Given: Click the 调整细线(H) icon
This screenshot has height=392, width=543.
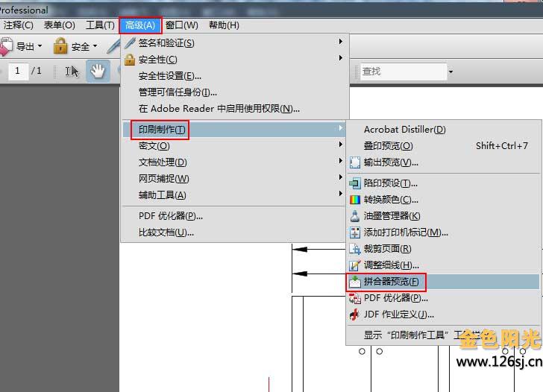Looking at the screenshot, I should tap(354, 265).
